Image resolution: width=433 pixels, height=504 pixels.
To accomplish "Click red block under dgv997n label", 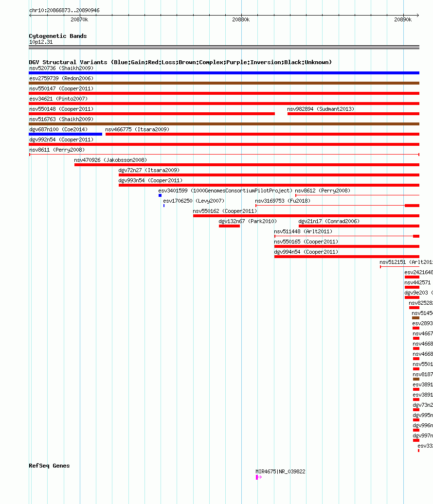I will (x=416, y=441).
